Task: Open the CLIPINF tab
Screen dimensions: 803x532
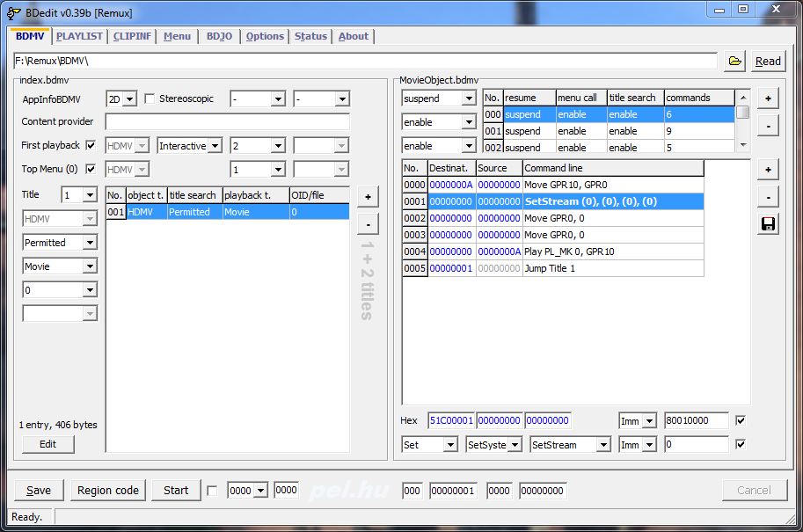Action: [132, 36]
